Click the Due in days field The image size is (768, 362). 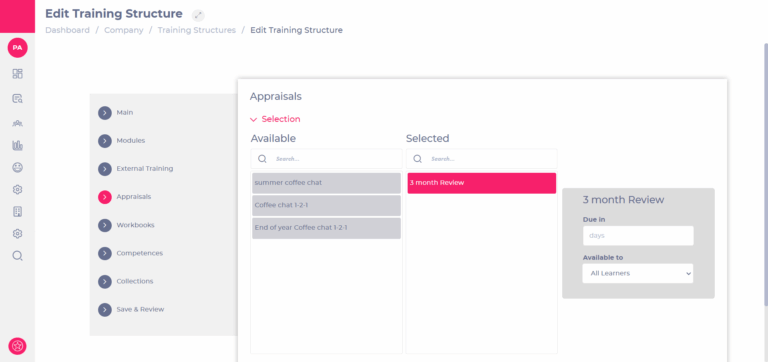tap(638, 236)
